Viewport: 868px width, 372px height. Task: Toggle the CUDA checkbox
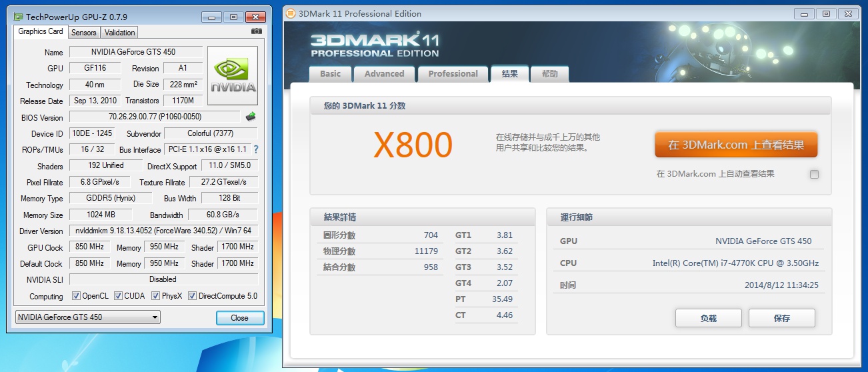click(118, 296)
